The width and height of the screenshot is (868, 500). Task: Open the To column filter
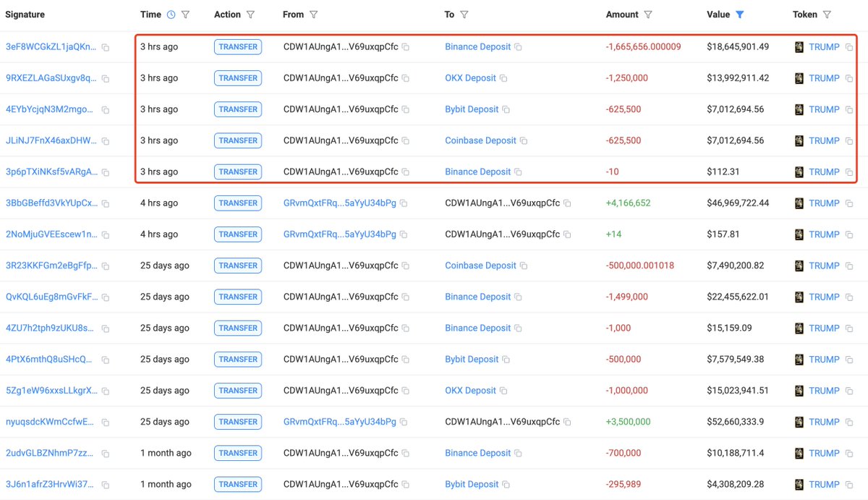coord(464,14)
